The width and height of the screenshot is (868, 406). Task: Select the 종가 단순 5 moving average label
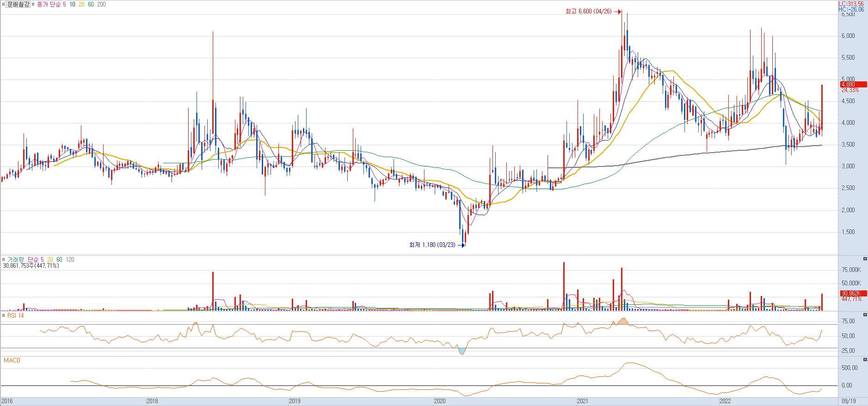[x=52, y=4]
